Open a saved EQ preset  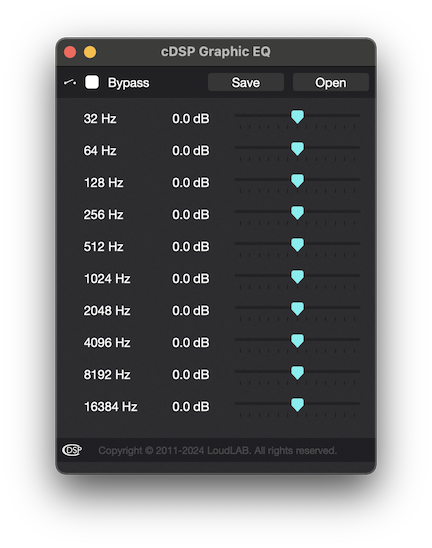click(331, 82)
